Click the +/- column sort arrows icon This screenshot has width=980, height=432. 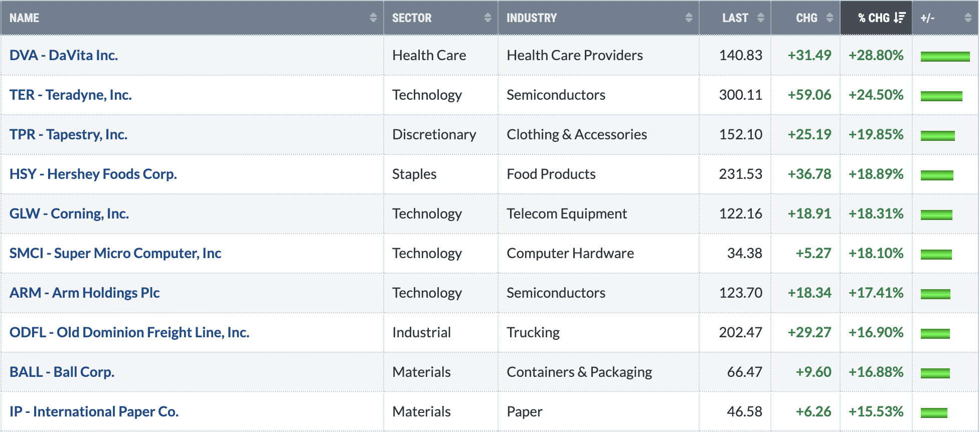[x=968, y=18]
